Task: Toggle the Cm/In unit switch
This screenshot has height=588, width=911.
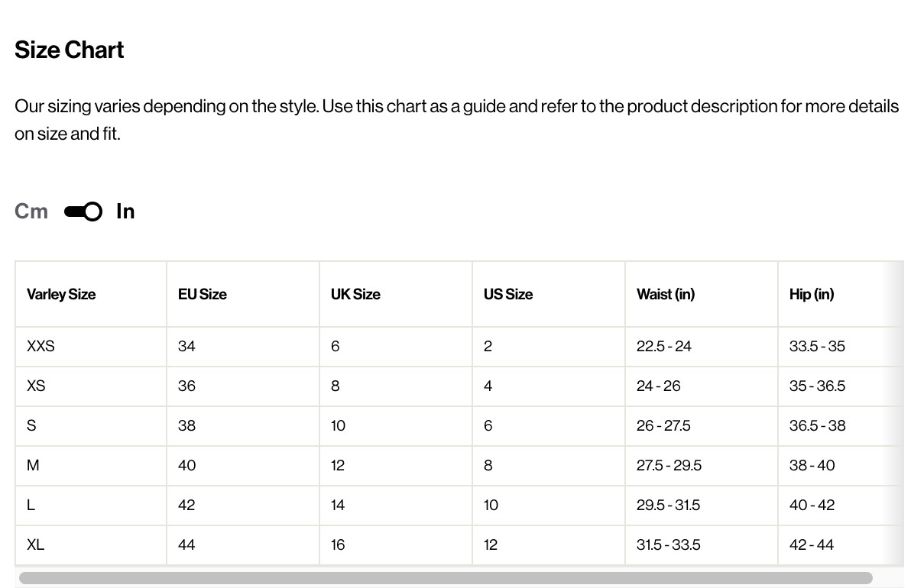Action: pos(83,212)
